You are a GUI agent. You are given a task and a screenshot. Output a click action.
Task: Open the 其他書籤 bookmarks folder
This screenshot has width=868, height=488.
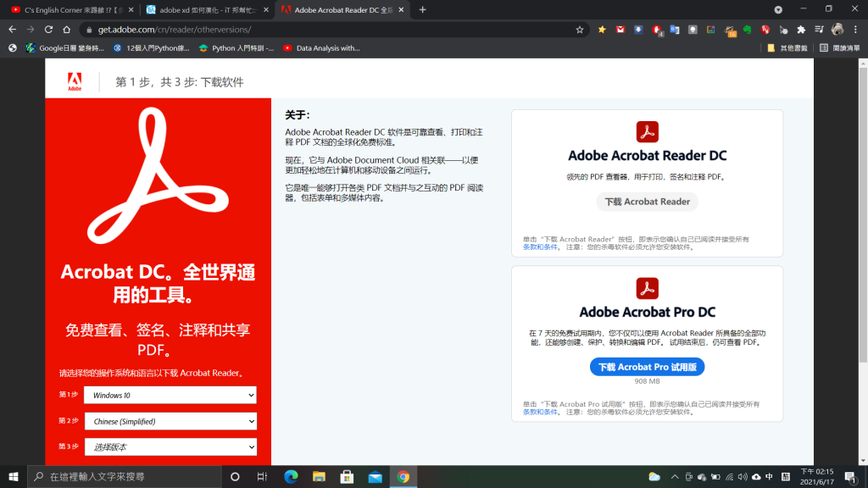[x=787, y=48]
